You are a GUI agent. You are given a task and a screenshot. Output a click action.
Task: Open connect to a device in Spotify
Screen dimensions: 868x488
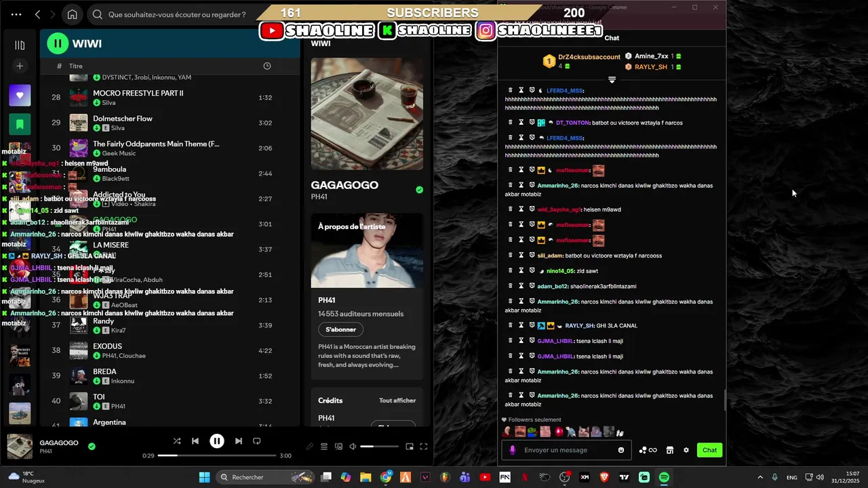coord(338,447)
